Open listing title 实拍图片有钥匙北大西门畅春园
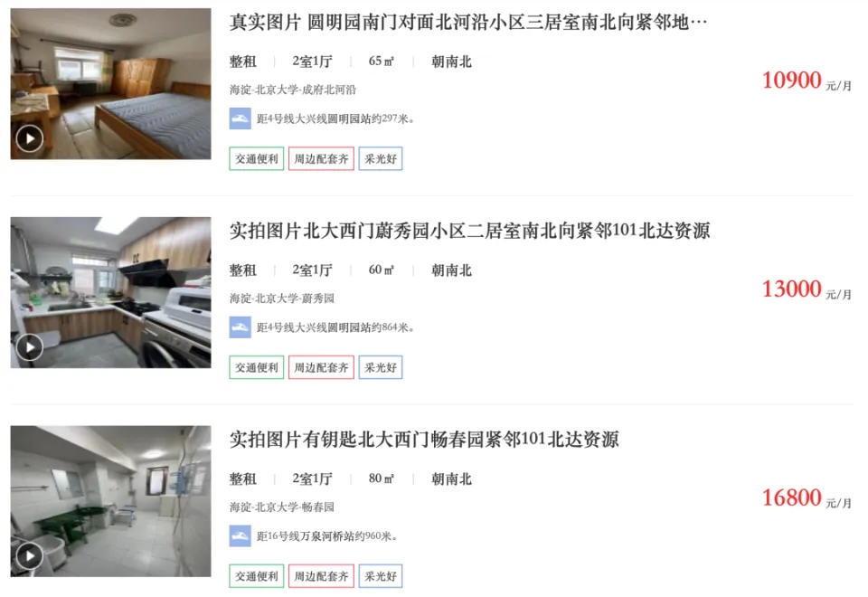 coord(424,440)
